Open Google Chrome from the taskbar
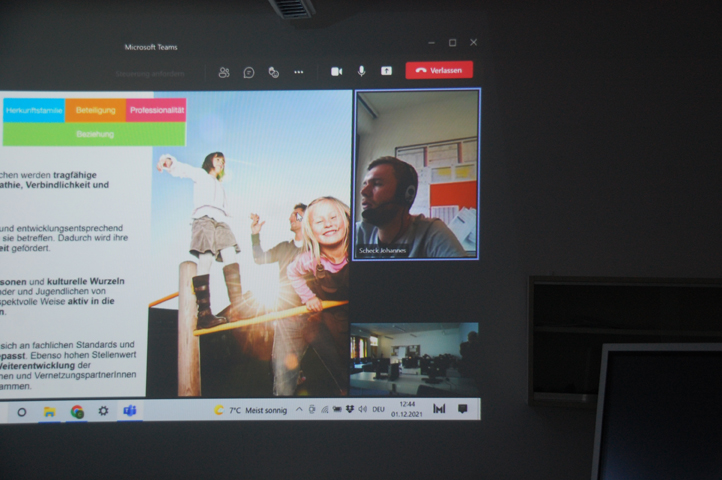This screenshot has height=480, width=722. (77, 411)
